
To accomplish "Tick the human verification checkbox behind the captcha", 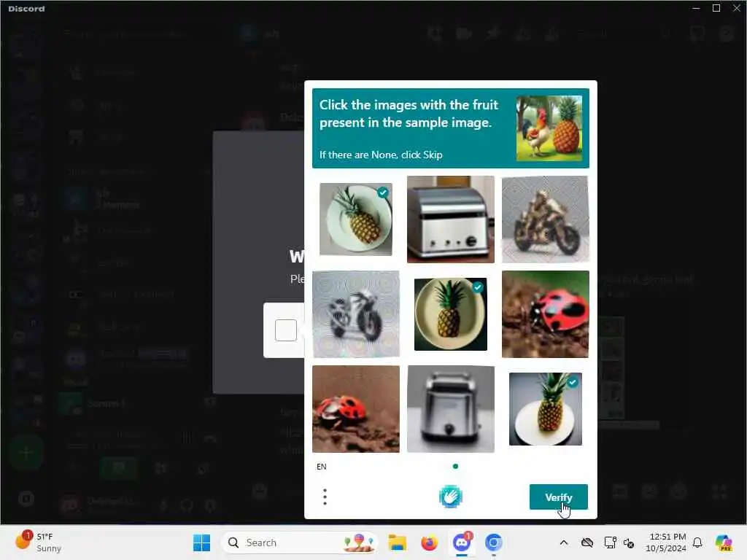I will (x=286, y=330).
